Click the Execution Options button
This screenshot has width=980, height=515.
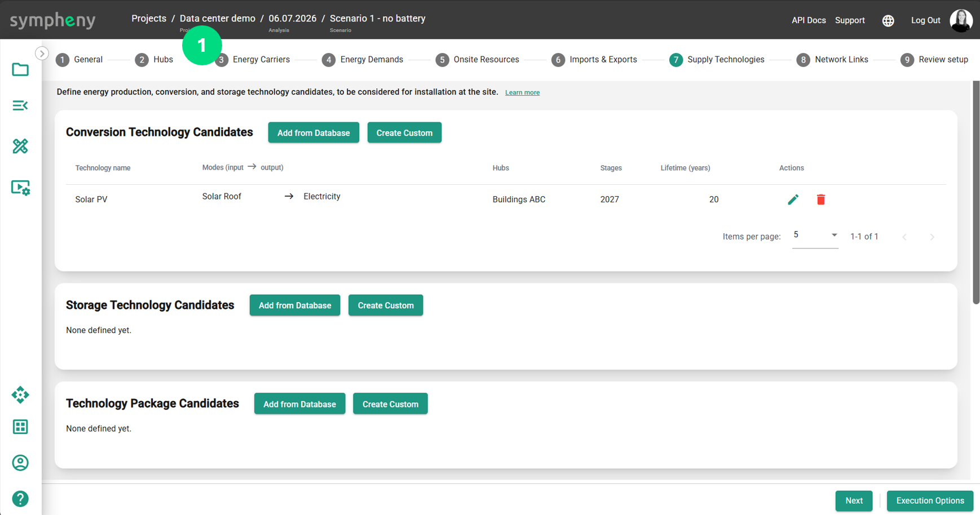tap(930, 500)
